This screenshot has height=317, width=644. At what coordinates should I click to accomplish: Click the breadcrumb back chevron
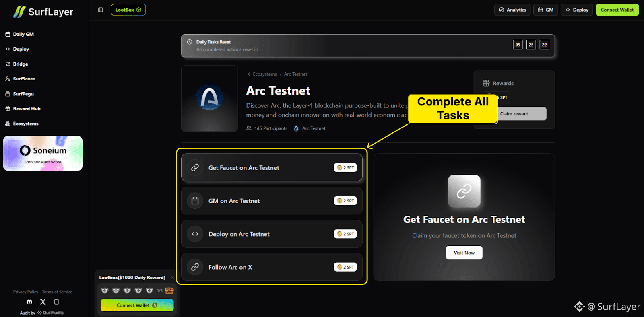(249, 74)
